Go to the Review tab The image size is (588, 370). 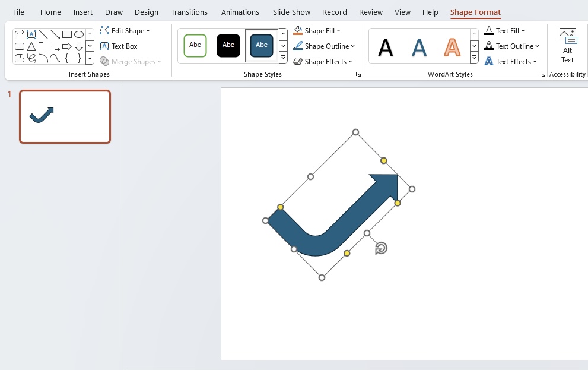click(371, 12)
